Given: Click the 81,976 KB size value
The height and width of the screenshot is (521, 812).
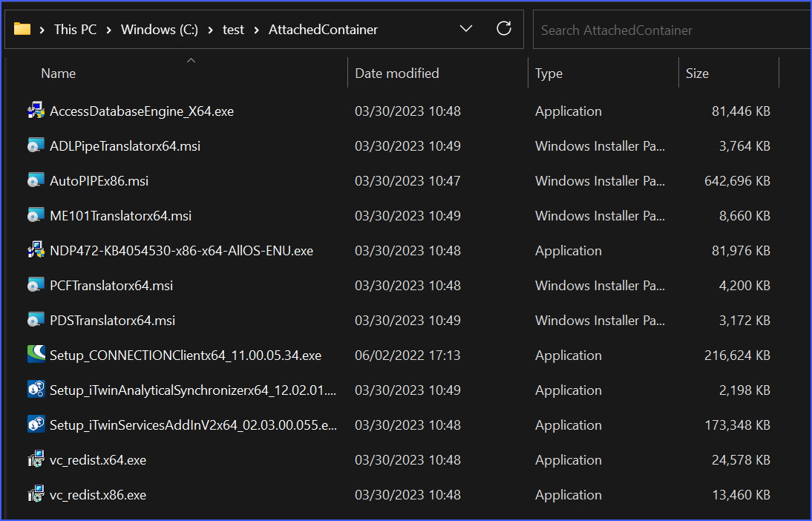Looking at the screenshot, I should pos(741,251).
